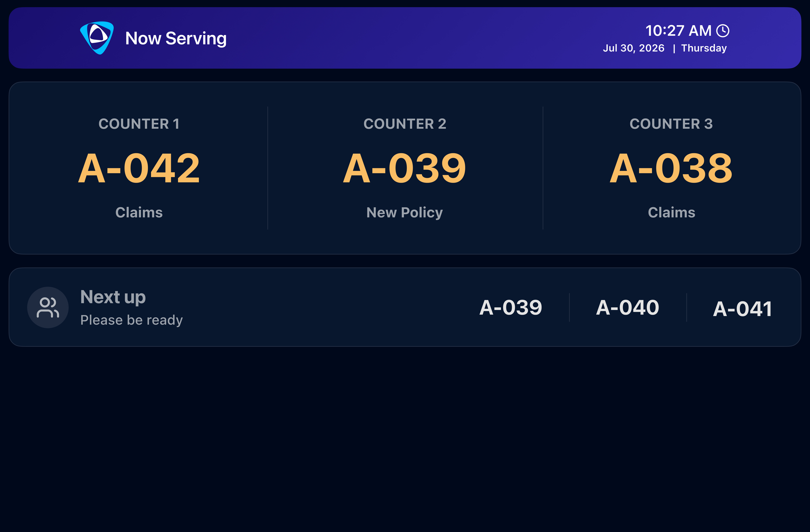Viewport: 810px width, 532px height.
Task: Select the COUNTER 3 heading
Action: pos(671,124)
